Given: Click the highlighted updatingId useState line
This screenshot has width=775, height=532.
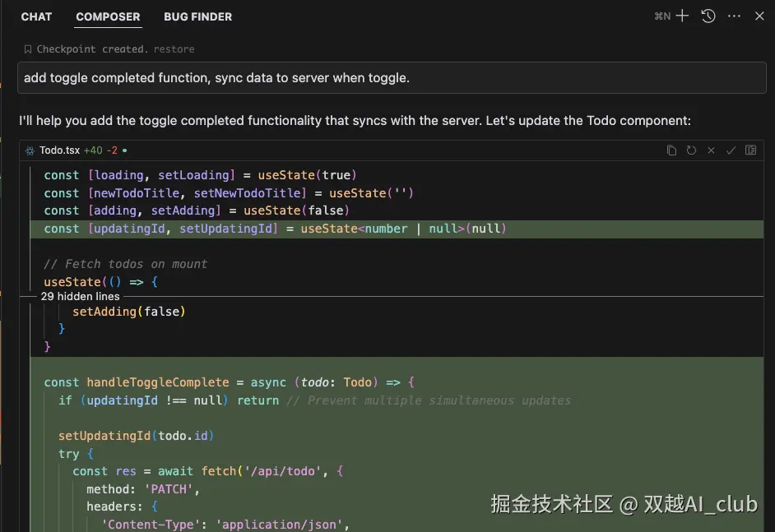Looking at the screenshot, I should click(397, 229).
